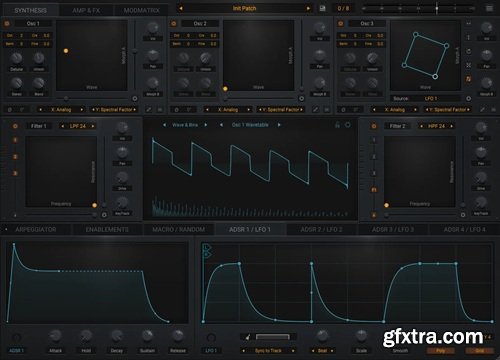Viewport: 500px width, 360px height.
Task: Toggle the Osc 3 power button
Action: pyautogui.click(x=340, y=24)
